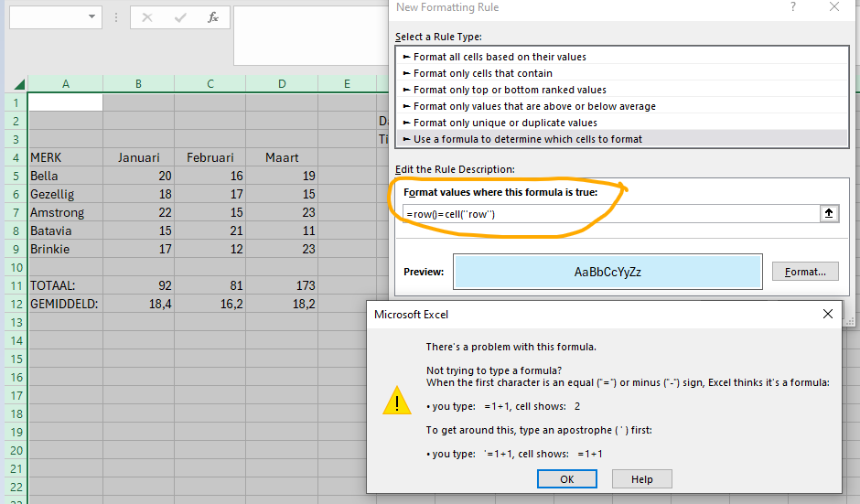
Task: Click the MERK header cell
Action: [65, 157]
